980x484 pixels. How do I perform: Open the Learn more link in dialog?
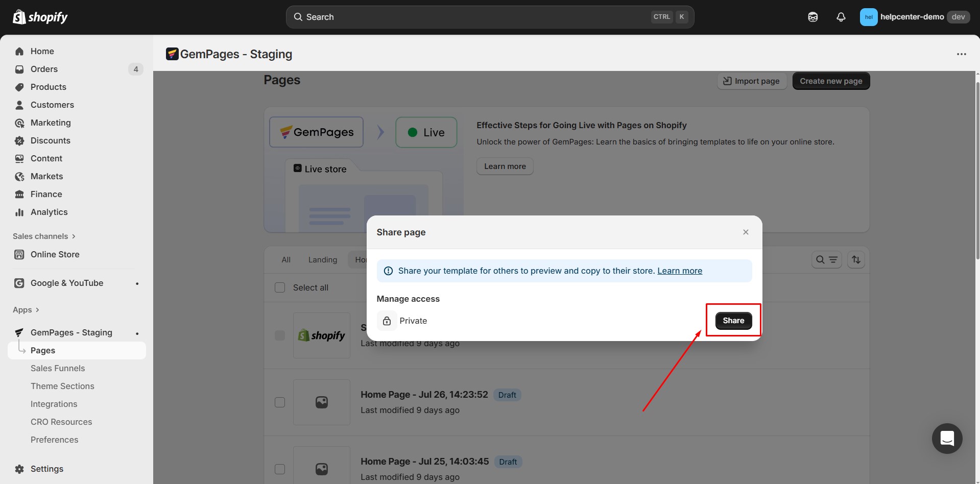click(x=679, y=271)
